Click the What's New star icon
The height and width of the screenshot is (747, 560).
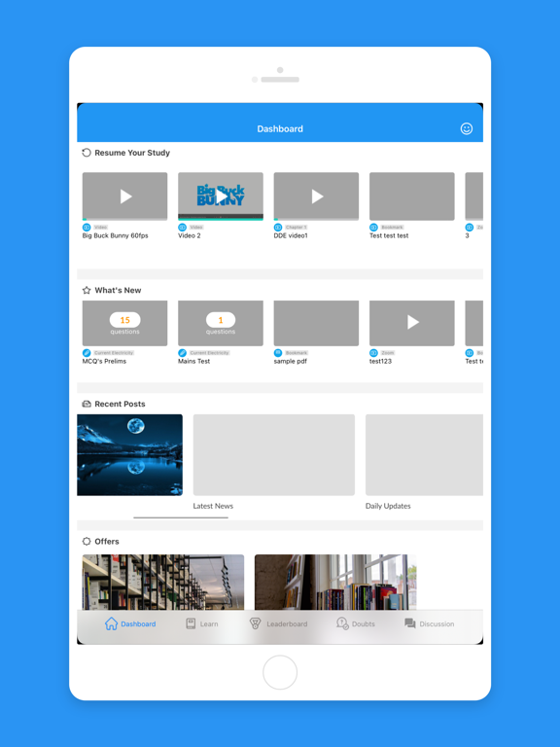click(x=87, y=290)
